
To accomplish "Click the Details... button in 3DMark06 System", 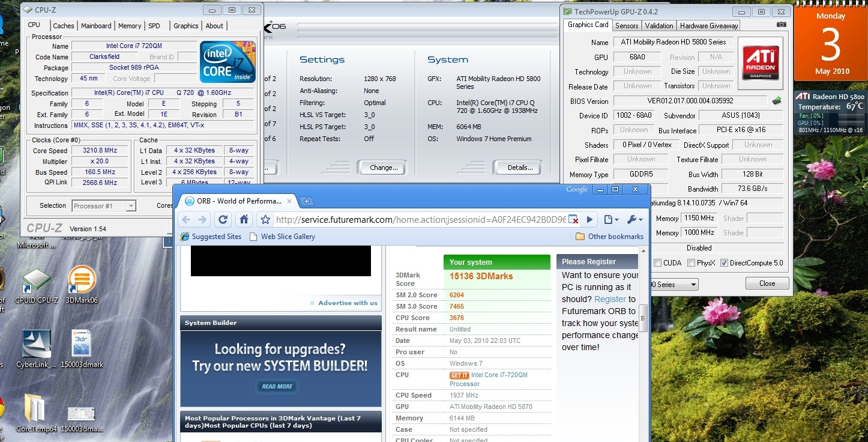I will click(x=517, y=168).
